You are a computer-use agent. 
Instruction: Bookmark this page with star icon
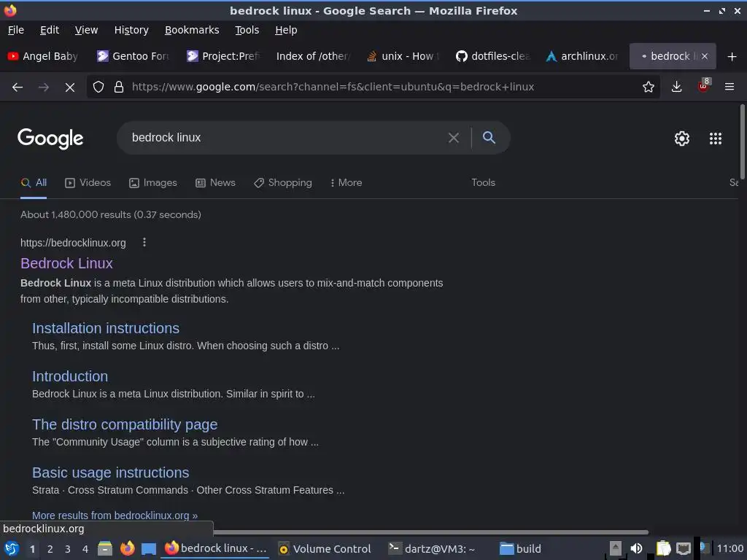648,87
